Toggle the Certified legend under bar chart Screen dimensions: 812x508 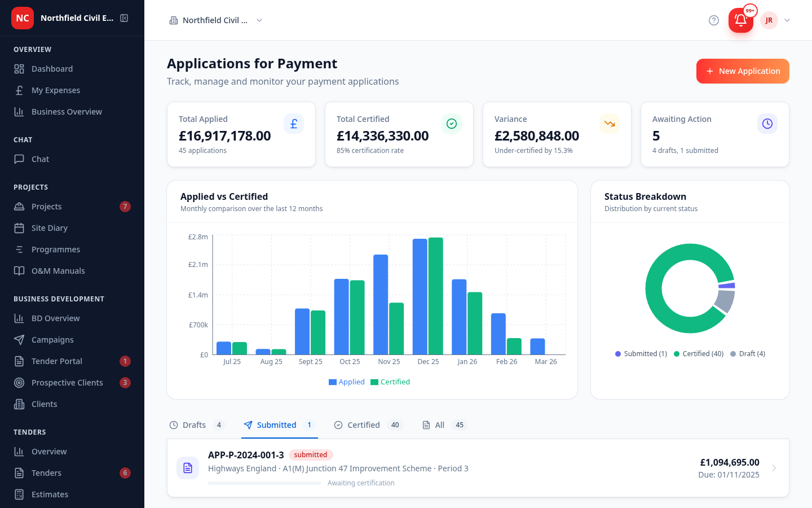[x=390, y=382]
